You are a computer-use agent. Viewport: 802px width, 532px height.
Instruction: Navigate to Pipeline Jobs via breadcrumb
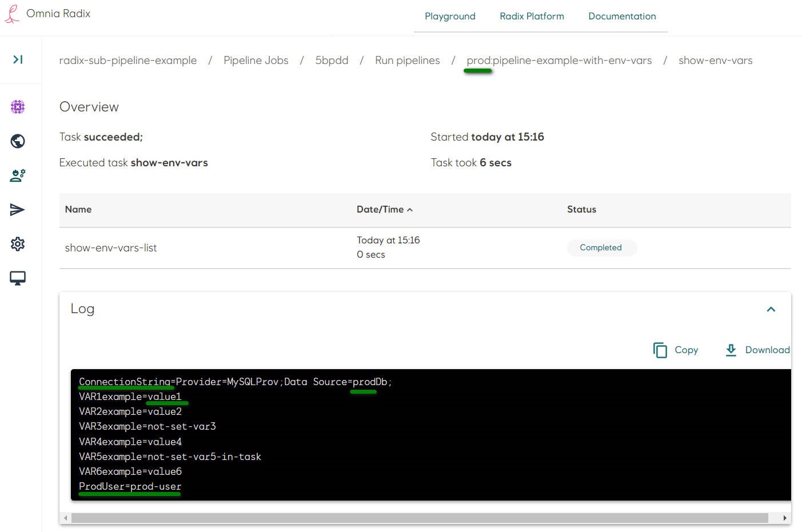point(256,60)
